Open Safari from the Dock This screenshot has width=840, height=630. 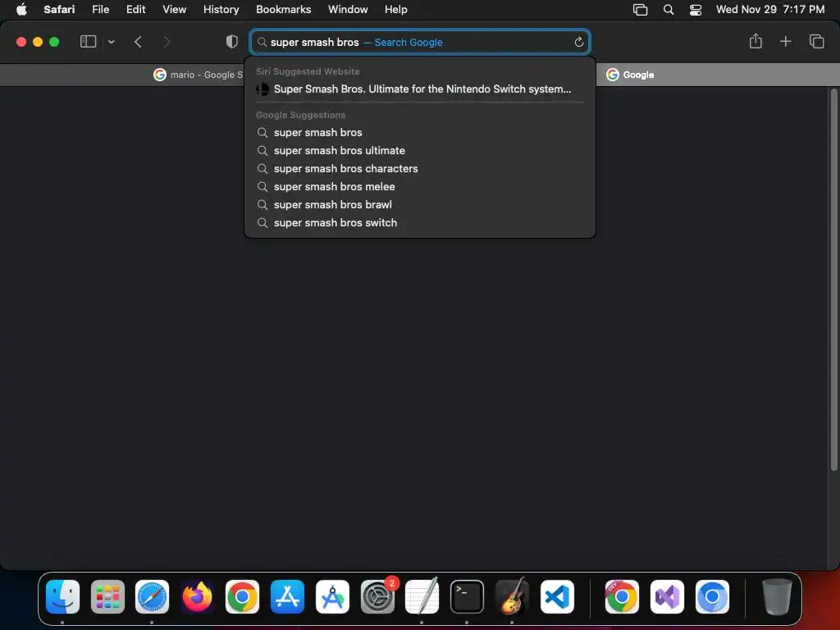(x=152, y=597)
